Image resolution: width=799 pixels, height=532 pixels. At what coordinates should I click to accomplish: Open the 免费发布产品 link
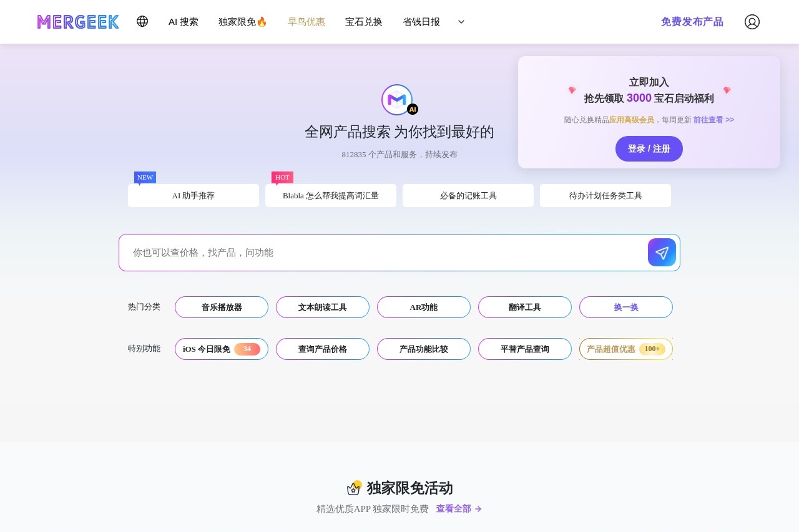coord(692,21)
